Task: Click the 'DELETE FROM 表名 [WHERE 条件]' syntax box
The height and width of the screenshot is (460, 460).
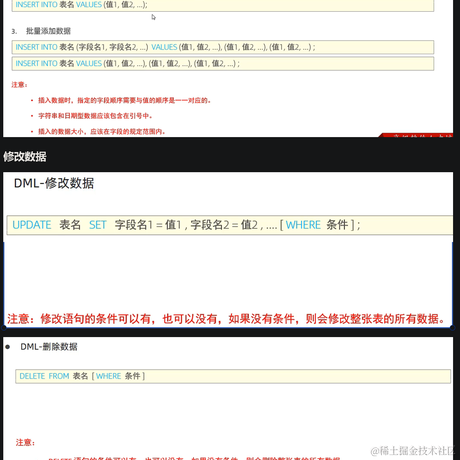Action: coord(233,376)
